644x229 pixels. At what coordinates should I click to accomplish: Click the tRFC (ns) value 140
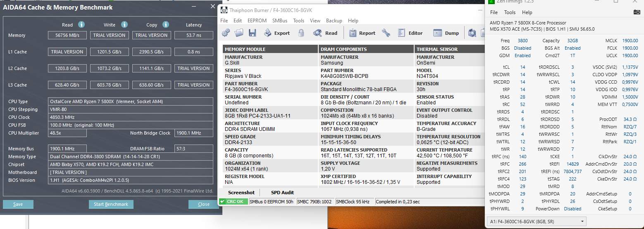coord(522,157)
